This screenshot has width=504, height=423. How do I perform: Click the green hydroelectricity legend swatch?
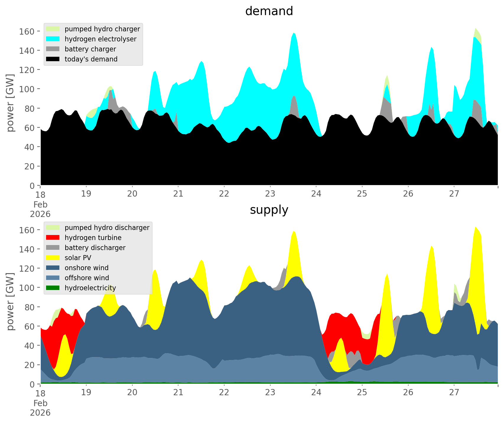(53, 288)
